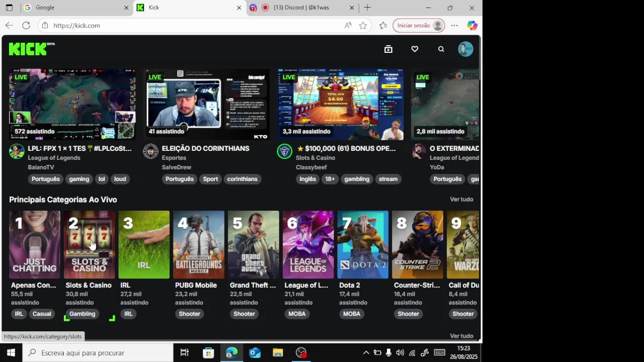Image resolution: width=644 pixels, height=362 pixels.
Task: Open the Just Chatting category card
Action: pos(35,244)
